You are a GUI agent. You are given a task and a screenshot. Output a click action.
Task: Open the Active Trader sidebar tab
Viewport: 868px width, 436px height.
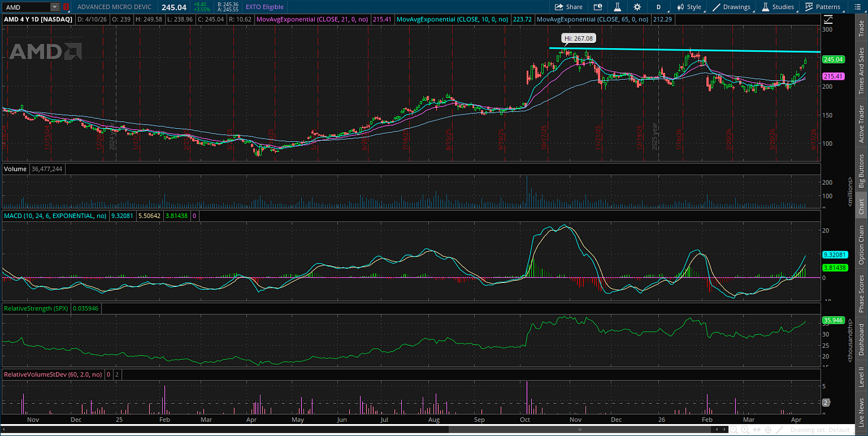click(861, 123)
